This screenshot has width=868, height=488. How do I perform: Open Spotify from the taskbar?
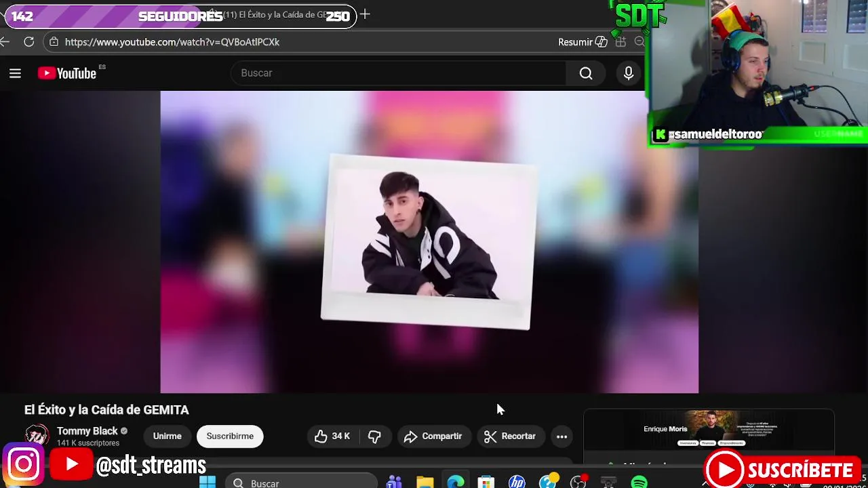(x=639, y=483)
